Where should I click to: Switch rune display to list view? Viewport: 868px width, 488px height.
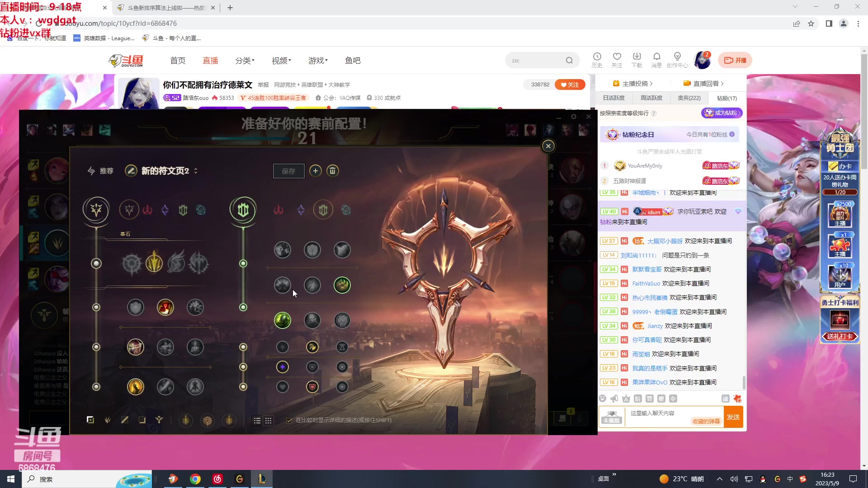pyautogui.click(x=257, y=421)
